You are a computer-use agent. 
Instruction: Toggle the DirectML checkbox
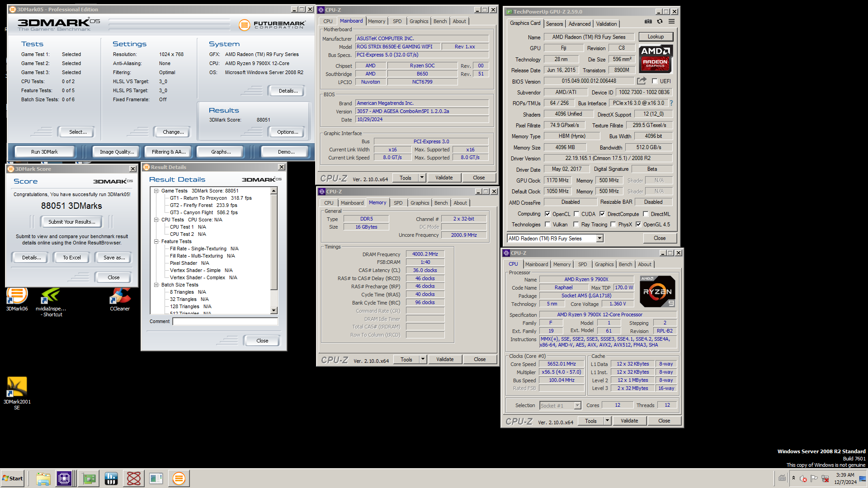click(x=646, y=214)
